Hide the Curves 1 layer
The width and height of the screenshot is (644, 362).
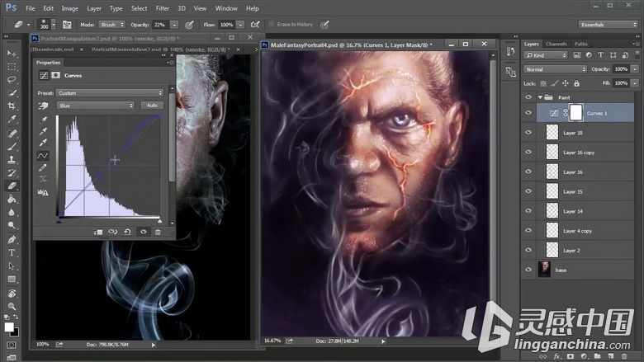[528, 113]
